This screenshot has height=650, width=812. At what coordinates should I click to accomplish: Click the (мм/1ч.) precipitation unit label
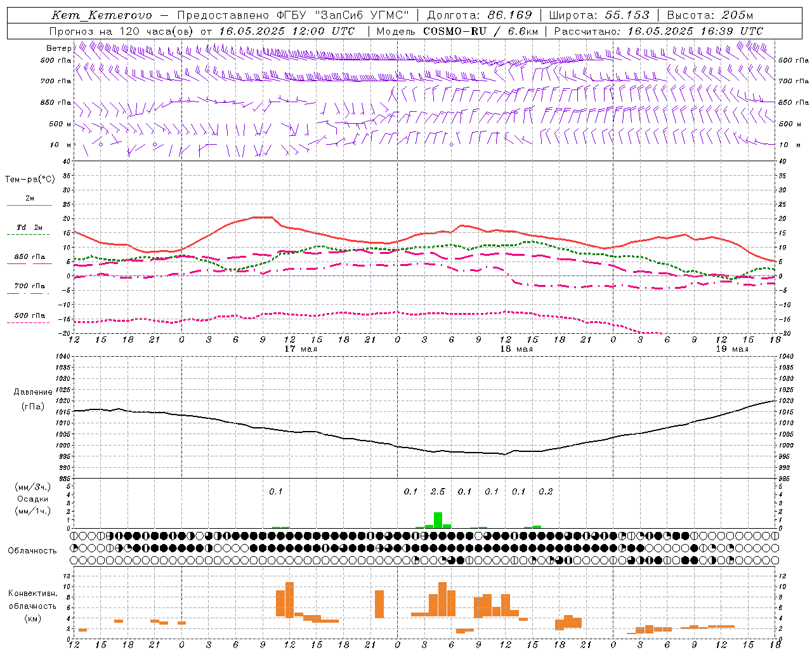(x=32, y=511)
